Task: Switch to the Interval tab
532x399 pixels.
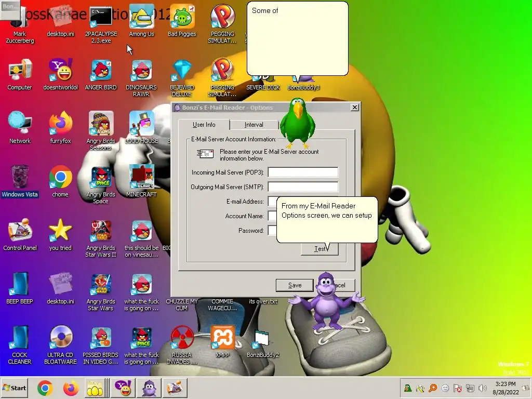Action: [254, 125]
